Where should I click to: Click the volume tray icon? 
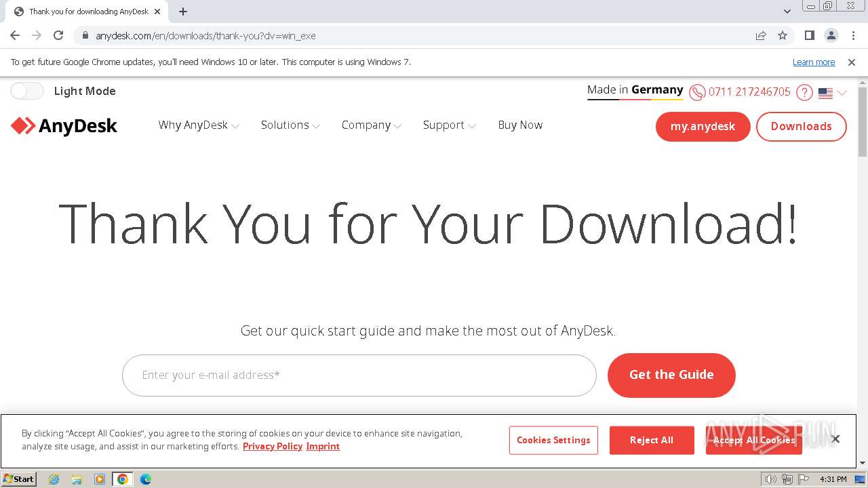click(x=771, y=479)
